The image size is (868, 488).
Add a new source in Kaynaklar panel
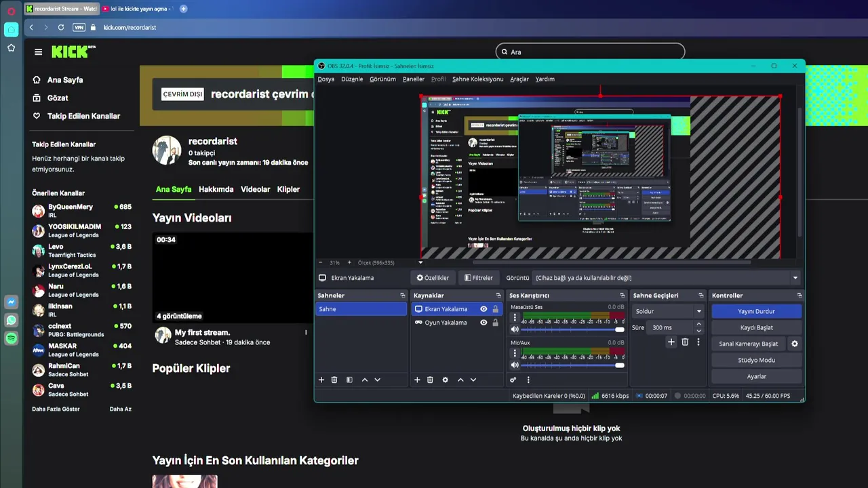coord(417,380)
